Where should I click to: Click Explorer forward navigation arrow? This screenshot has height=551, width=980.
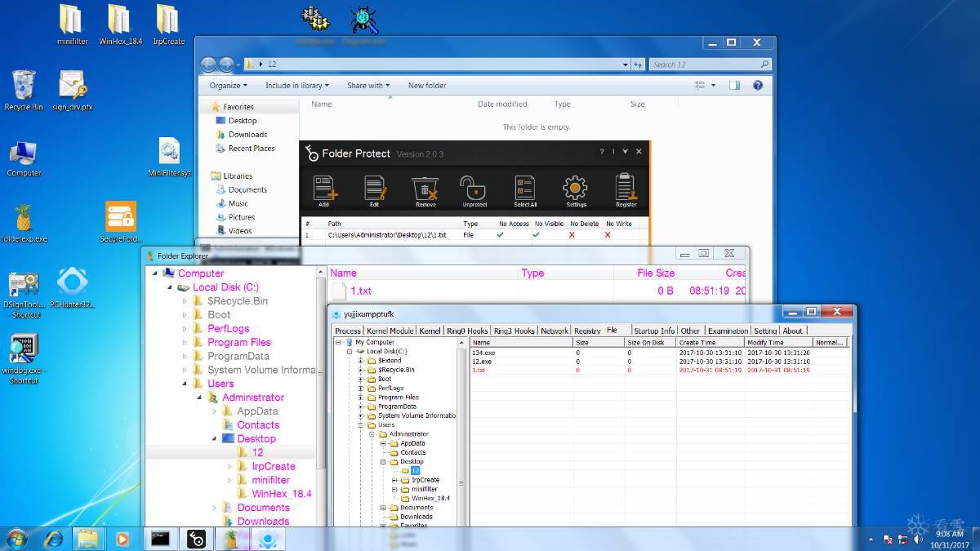[226, 64]
